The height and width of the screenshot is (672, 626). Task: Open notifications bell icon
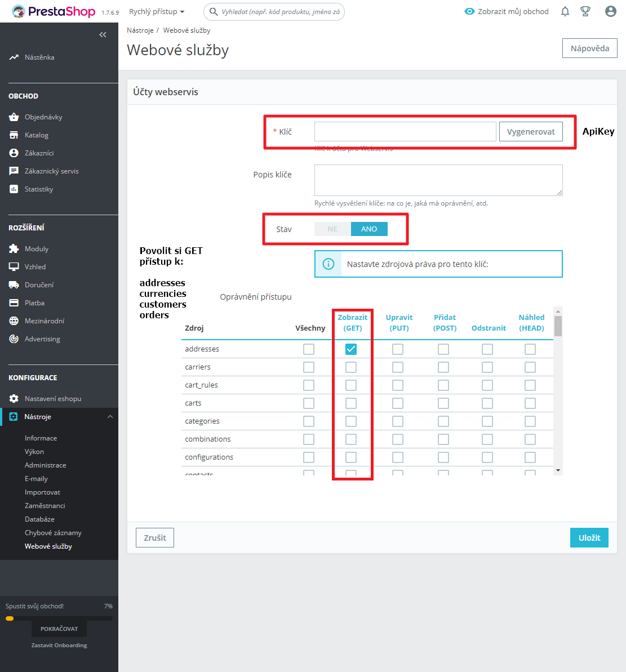tap(565, 12)
